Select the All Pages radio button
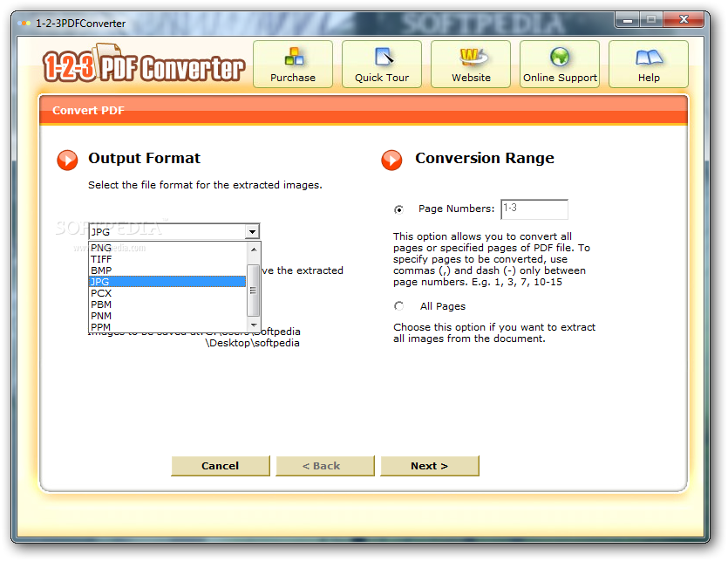The image size is (728, 561). [398, 306]
